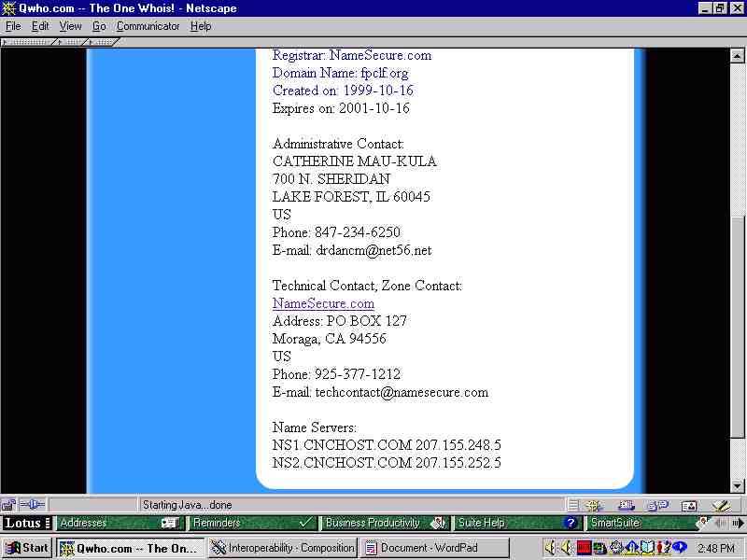
Task: Open the Addresses drawer in SmartCenter
Action: [120, 523]
